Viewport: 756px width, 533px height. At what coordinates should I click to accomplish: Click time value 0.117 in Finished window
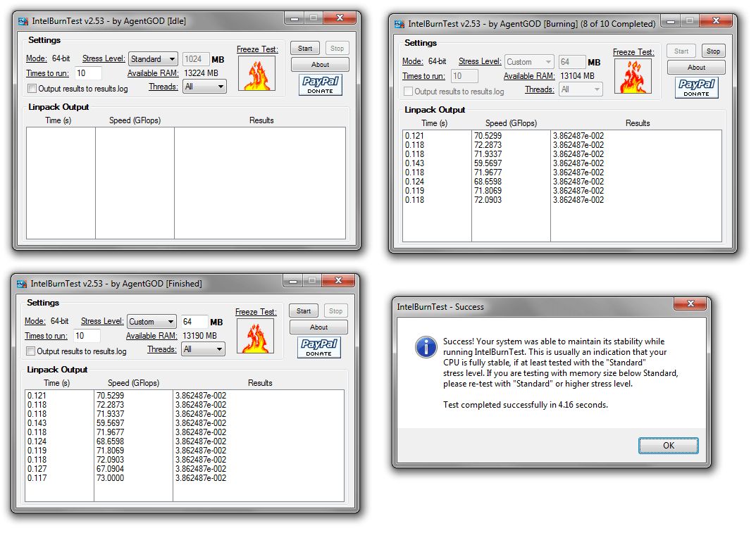coord(37,478)
